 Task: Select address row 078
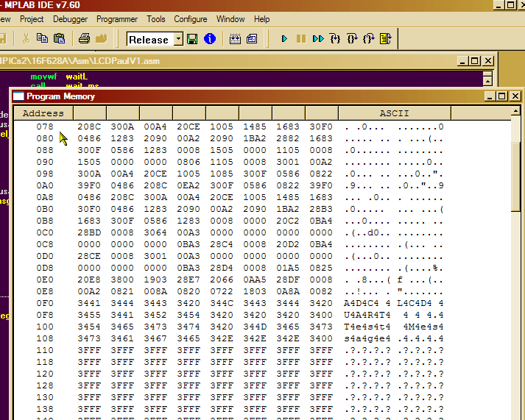45,127
